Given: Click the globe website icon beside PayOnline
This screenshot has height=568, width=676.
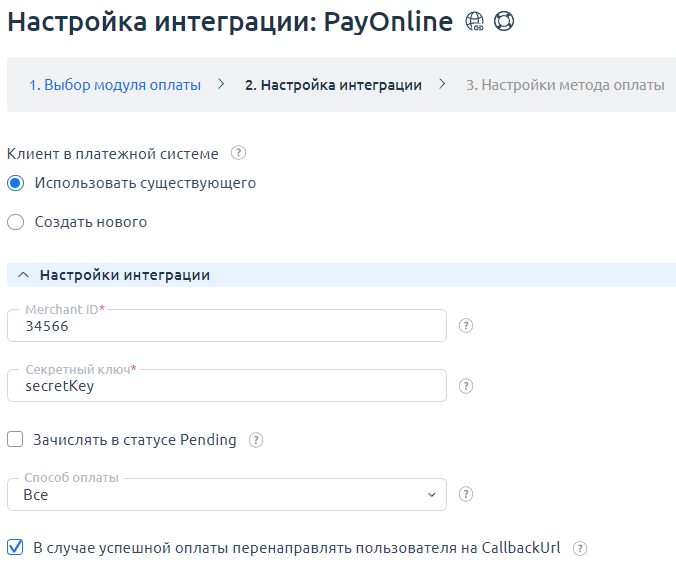Looking at the screenshot, I should 475,22.
